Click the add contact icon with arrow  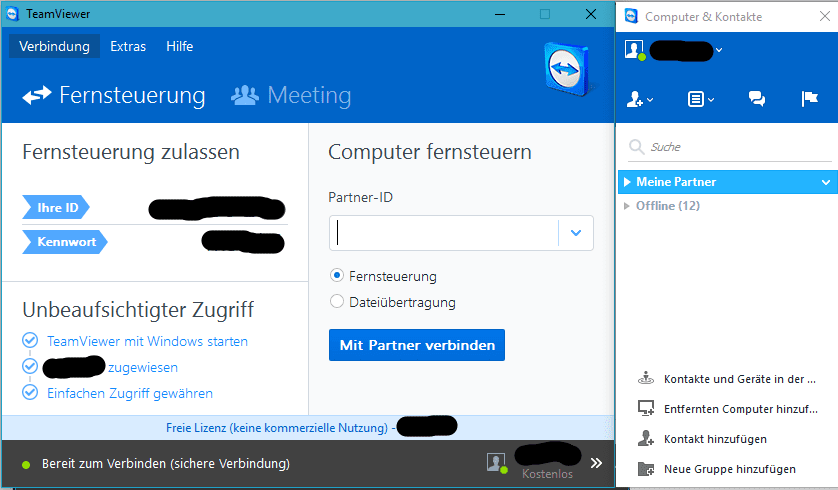(639, 99)
